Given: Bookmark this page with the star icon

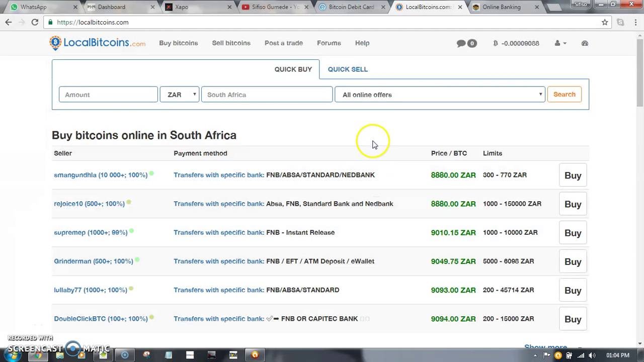Looking at the screenshot, I should (x=605, y=22).
